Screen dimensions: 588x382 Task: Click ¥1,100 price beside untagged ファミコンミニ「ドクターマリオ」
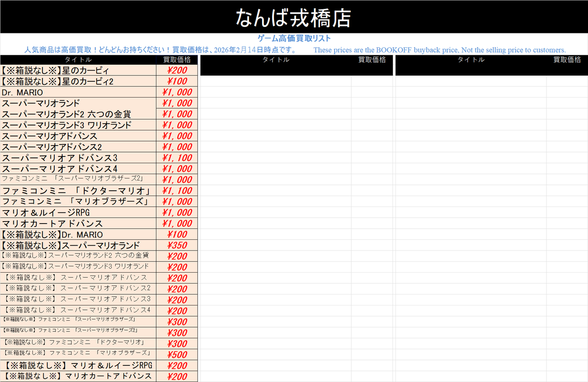tap(177, 191)
